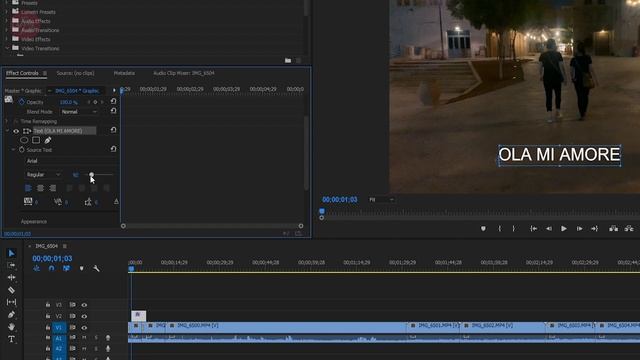
Task: Open timeline settings wrench
Action: coord(96,269)
